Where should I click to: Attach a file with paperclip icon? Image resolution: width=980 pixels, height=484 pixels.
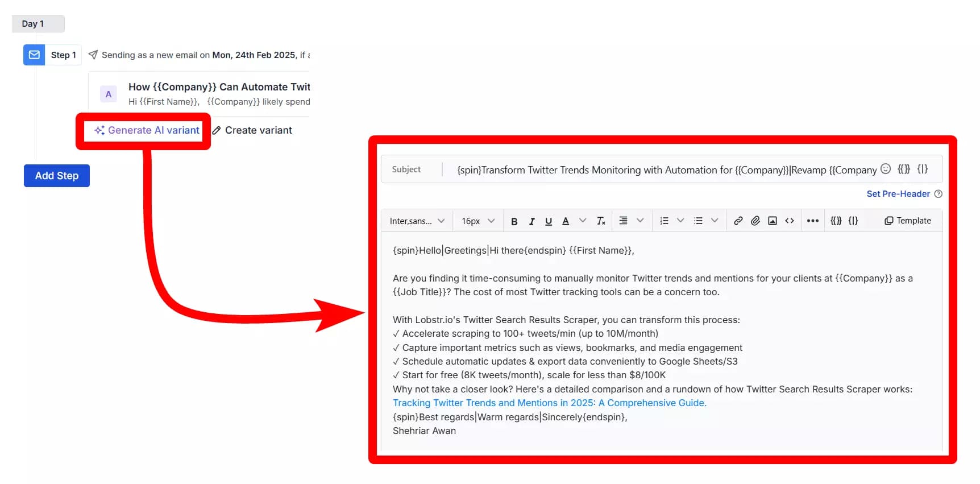(x=755, y=221)
